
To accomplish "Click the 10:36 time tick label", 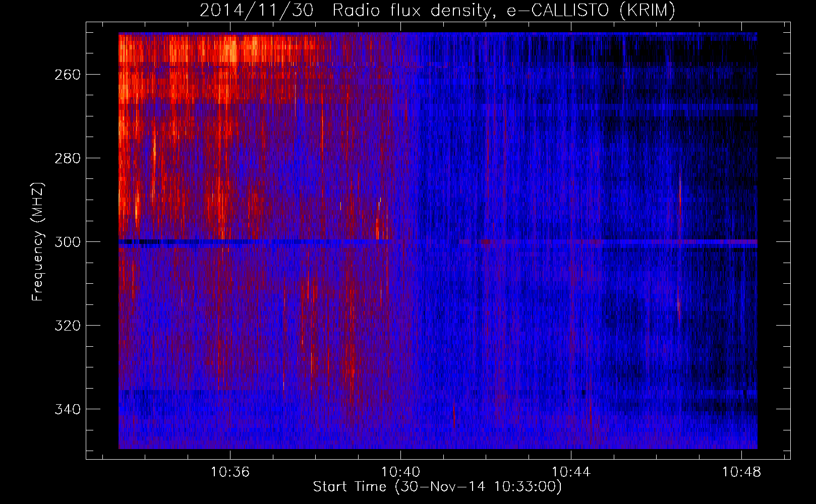I will tap(230, 472).
